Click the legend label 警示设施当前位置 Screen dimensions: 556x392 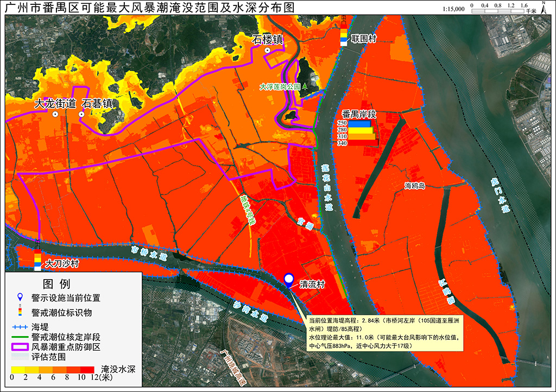(x=66, y=298)
